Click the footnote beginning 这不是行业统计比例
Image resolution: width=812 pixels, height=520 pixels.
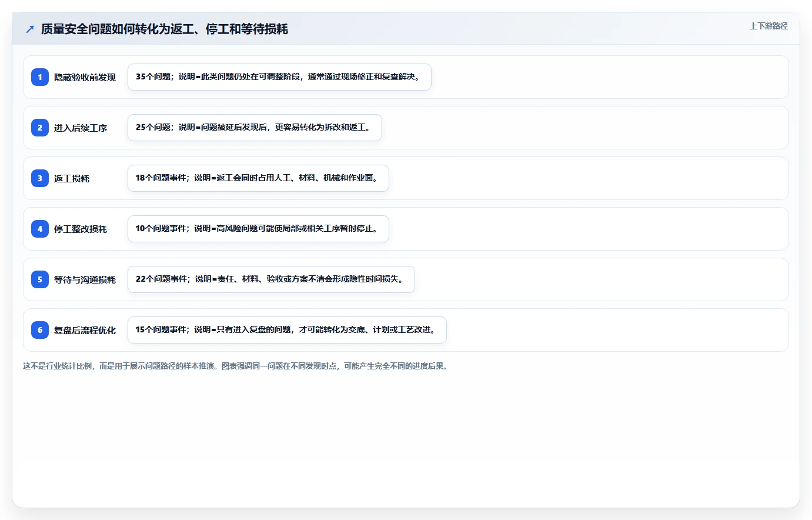(x=236, y=366)
